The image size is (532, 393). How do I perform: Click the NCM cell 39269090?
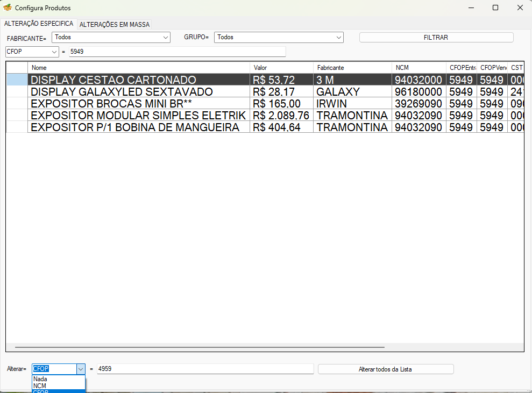pos(418,103)
